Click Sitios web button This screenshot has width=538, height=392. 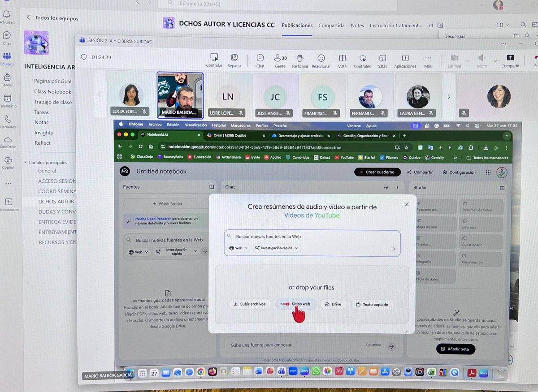296,304
